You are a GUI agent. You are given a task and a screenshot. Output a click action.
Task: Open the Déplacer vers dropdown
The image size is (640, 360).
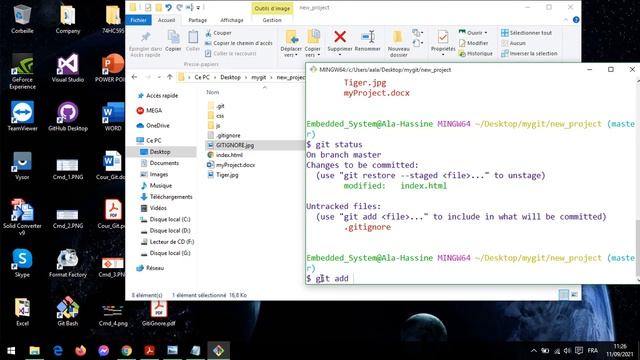(291, 43)
